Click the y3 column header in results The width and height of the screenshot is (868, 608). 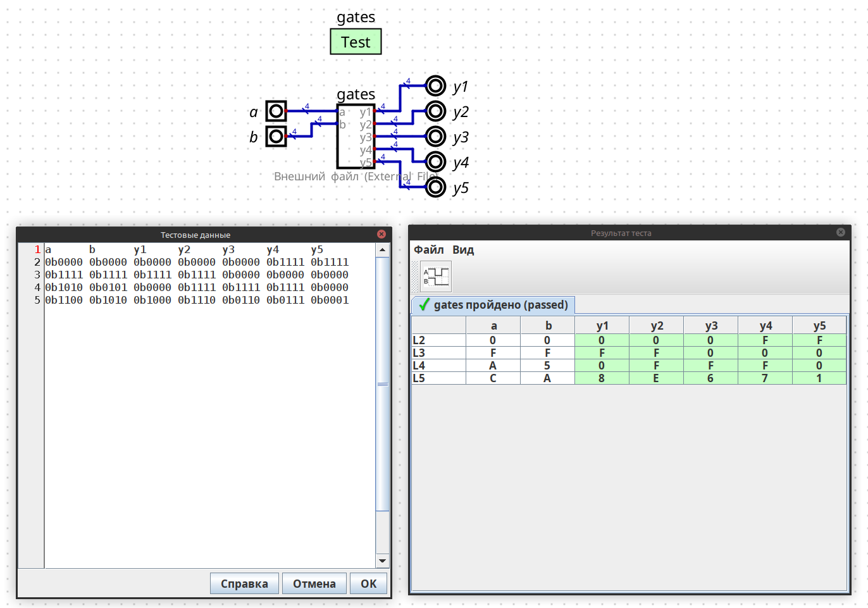tap(711, 325)
